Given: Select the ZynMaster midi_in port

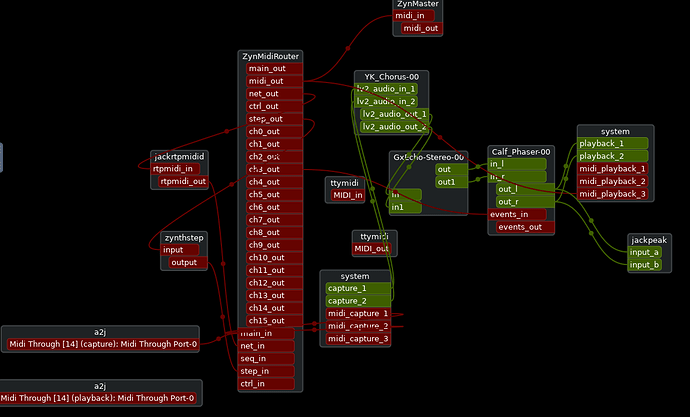Looking at the screenshot, I should [x=414, y=16].
